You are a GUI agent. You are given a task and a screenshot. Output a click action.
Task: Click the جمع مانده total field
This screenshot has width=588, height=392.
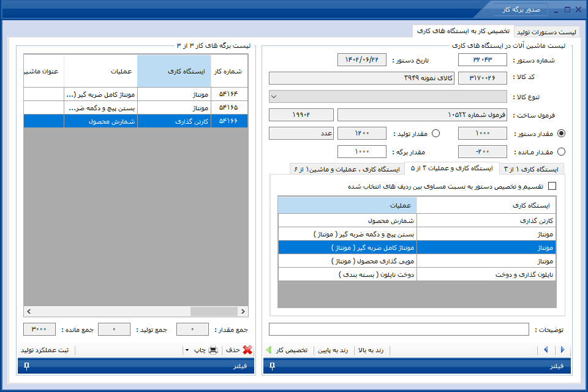39,329
